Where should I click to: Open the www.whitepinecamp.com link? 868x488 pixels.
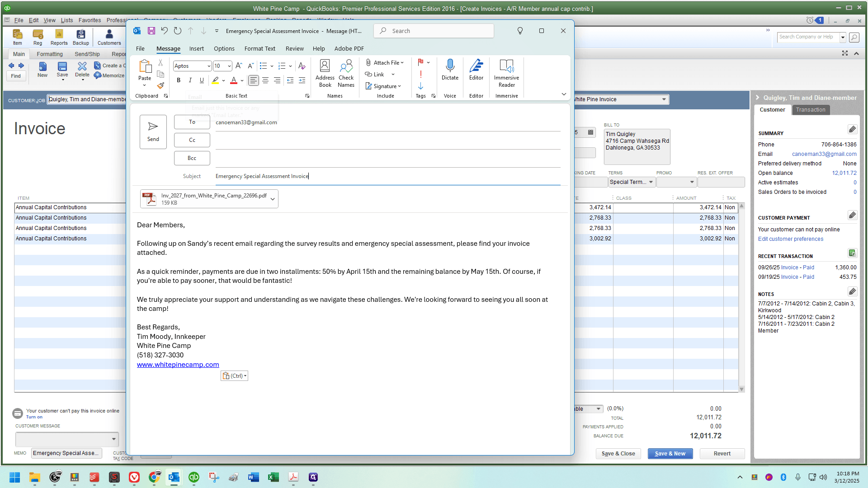point(178,365)
